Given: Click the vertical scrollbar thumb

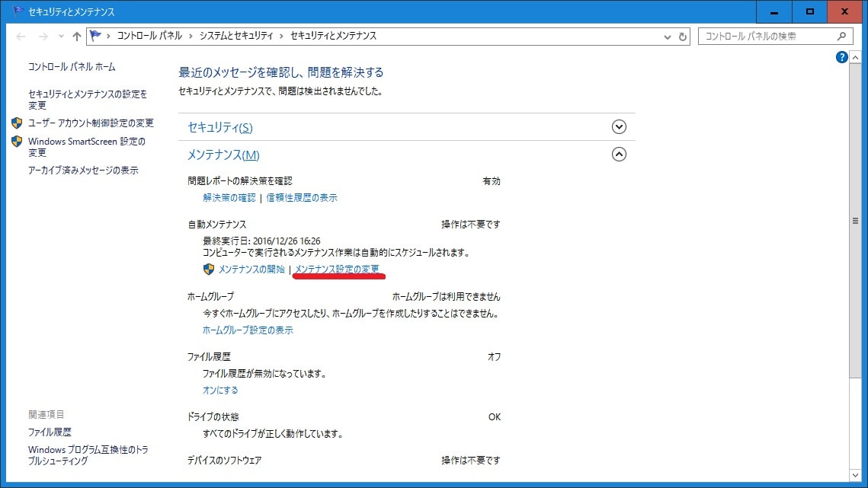Looking at the screenshot, I should tap(855, 221).
